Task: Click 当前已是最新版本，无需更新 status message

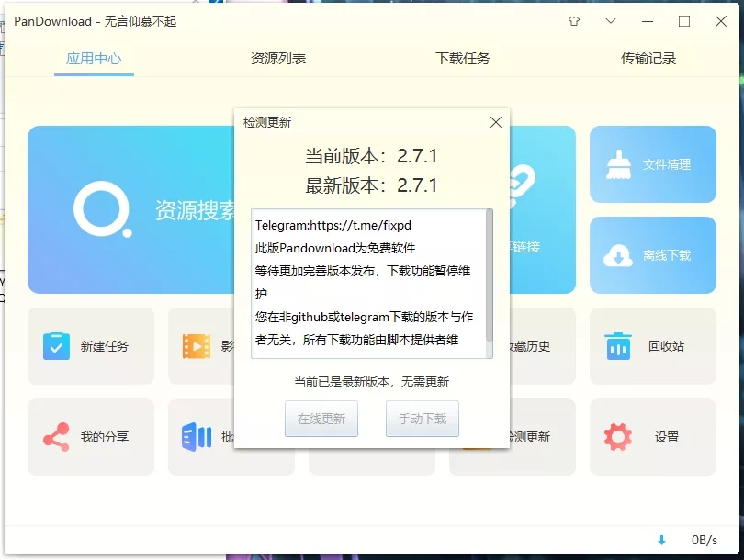Action: tap(371, 382)
